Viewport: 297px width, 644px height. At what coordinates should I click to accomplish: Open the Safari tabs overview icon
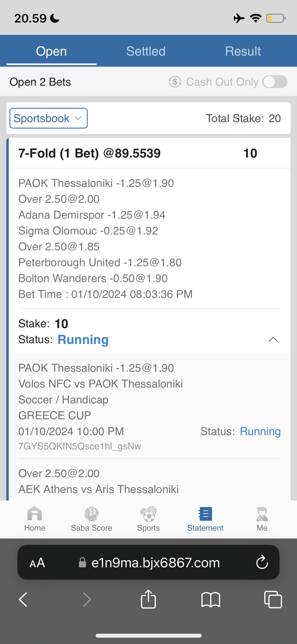(x=273, y=599)
